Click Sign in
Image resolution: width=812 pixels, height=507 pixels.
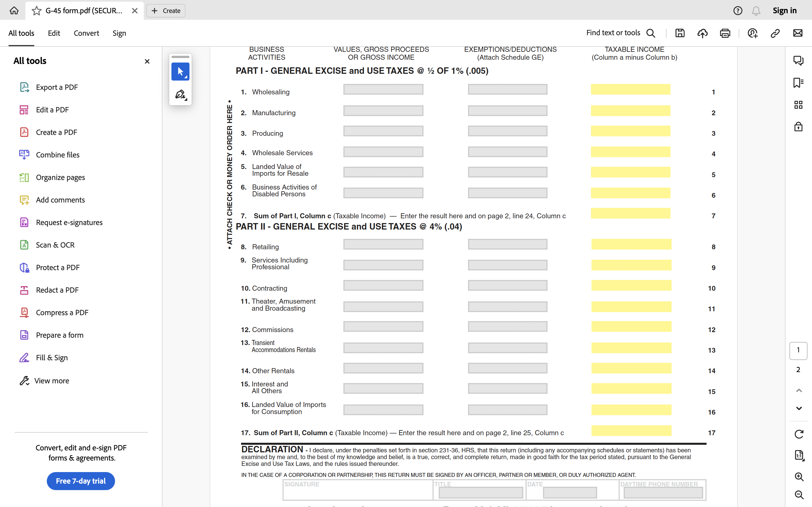pyautogui.click(x=784, y=10)
